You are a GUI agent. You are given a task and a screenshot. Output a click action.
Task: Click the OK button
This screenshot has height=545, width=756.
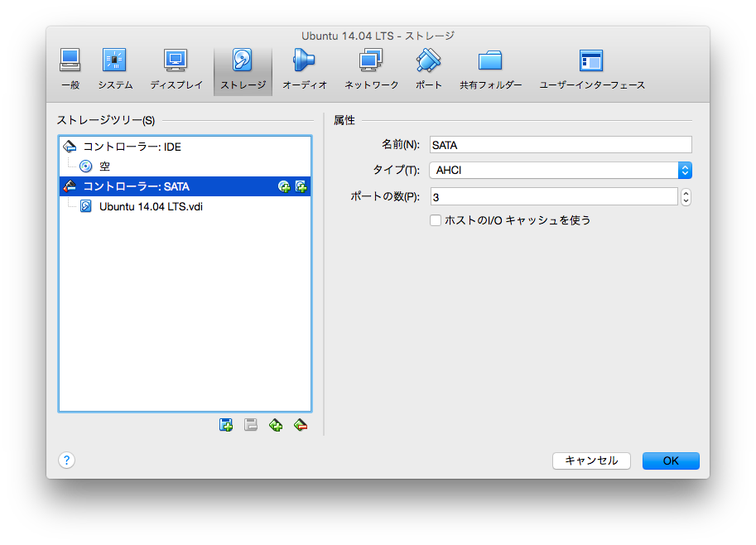pos(671,461)
